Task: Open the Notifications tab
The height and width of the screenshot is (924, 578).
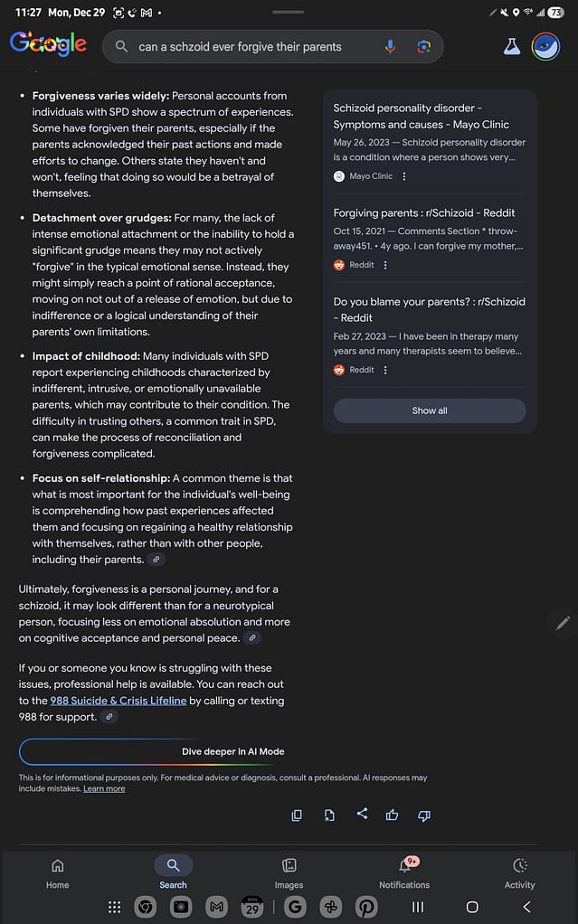Action: tap(404, 872)
